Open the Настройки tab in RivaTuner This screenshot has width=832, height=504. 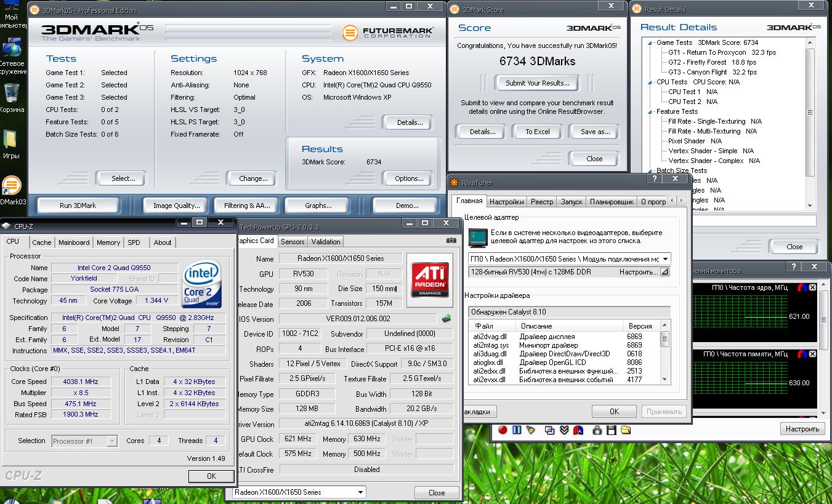coord(507,202)
